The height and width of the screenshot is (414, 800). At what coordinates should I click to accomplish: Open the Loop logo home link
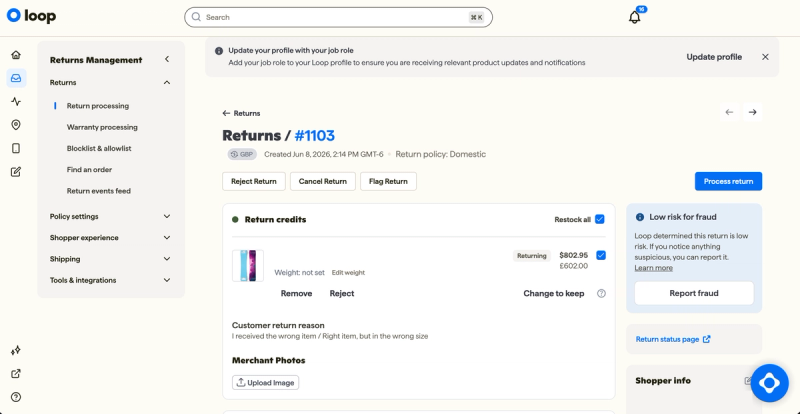[x=31, y=16]
